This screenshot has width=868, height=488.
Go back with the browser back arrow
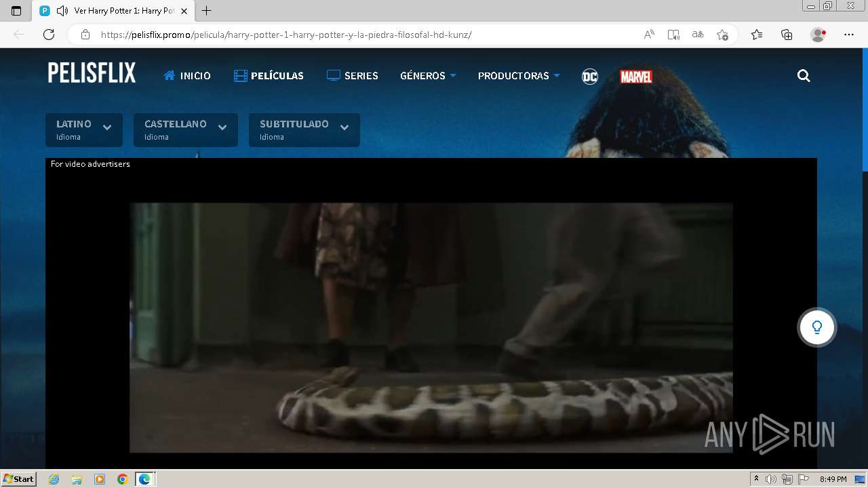point(19,35)
